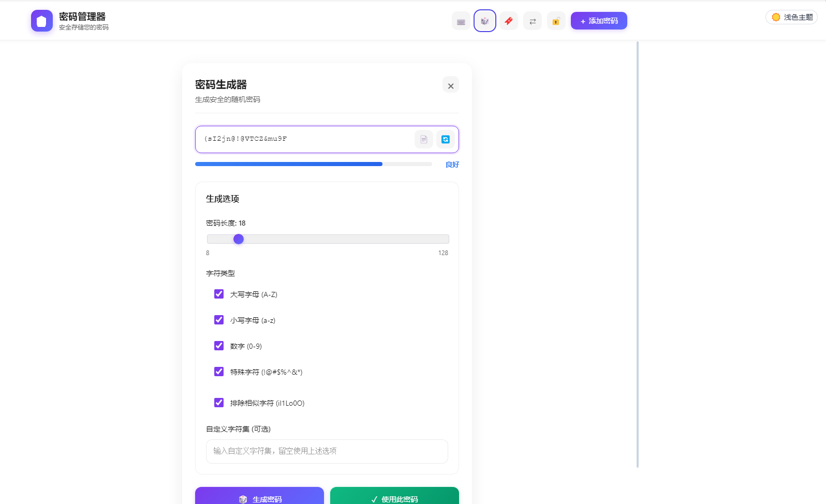The height and width of the screenshot is (504, 826).
Task: Uncheck 特殊字符 (!@#$%^&*)
Action: click(x=219, y=372)
